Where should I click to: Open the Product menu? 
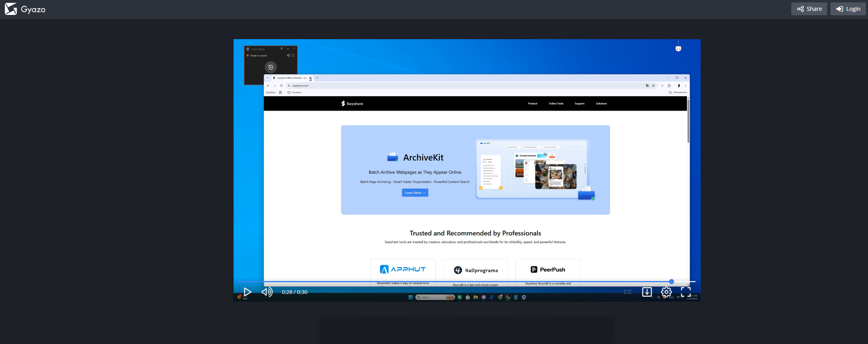click(x=533, y=104)
